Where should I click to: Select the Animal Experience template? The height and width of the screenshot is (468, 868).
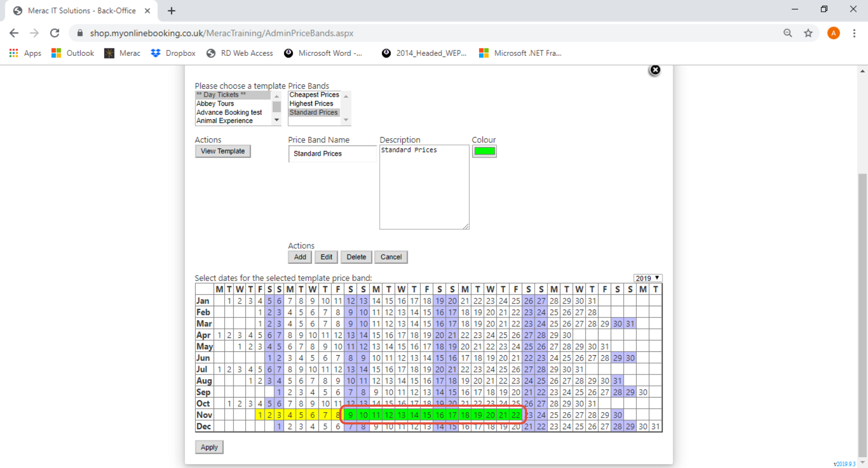233,121
